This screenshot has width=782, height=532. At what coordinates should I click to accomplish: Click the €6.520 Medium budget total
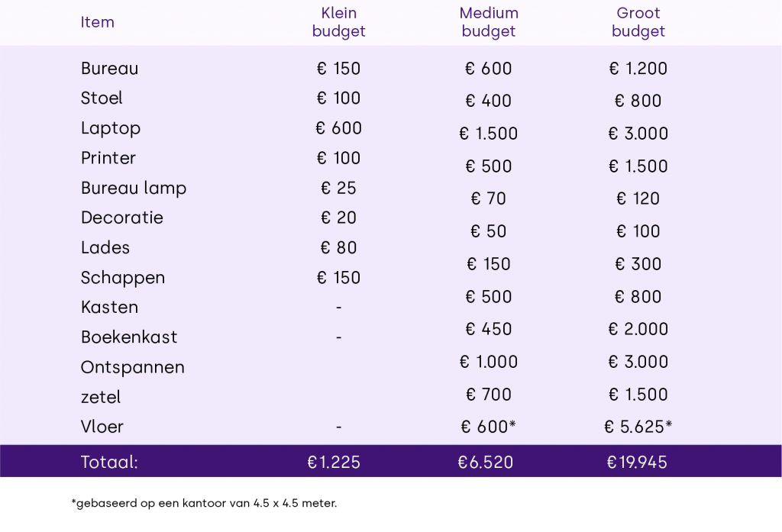(x=486, y=462)
